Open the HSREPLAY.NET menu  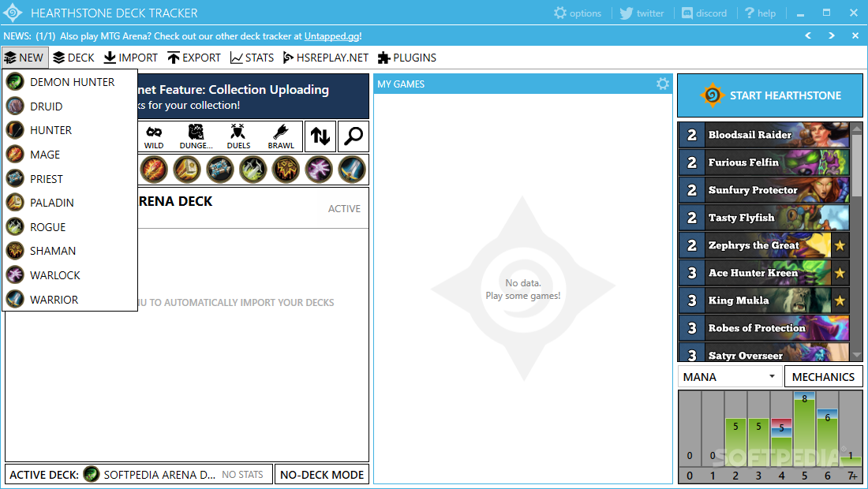pyautogui.click(x=325, y=58)
